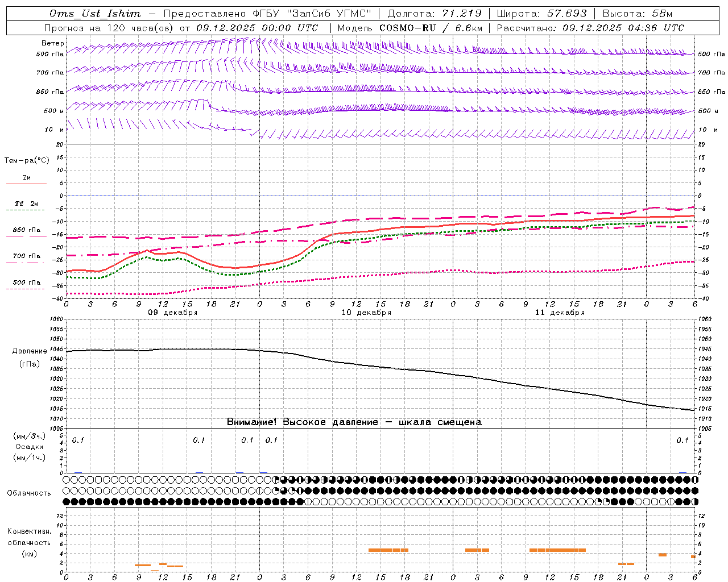Click the station name Oms_Ust_Ishim in the header
The image size is (728, 582).
click(95, 14)
